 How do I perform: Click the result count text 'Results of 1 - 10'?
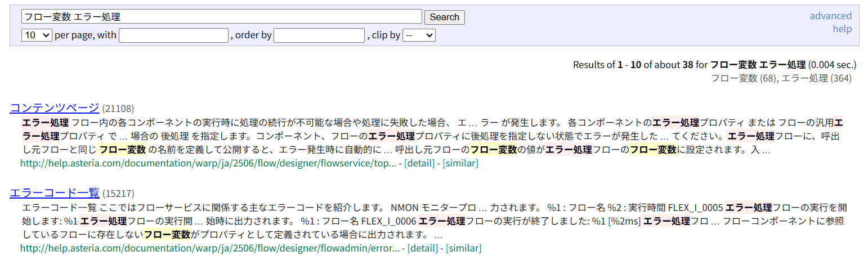click(x=607, y=65)
